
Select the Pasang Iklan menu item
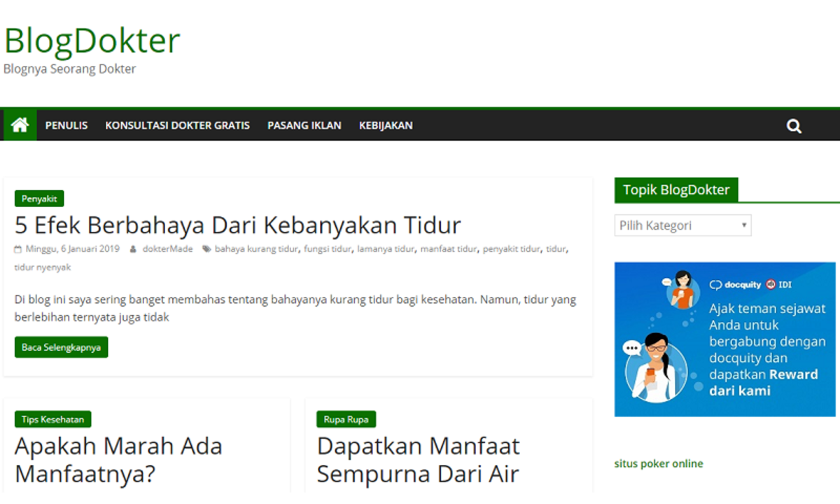click(304, 125)
